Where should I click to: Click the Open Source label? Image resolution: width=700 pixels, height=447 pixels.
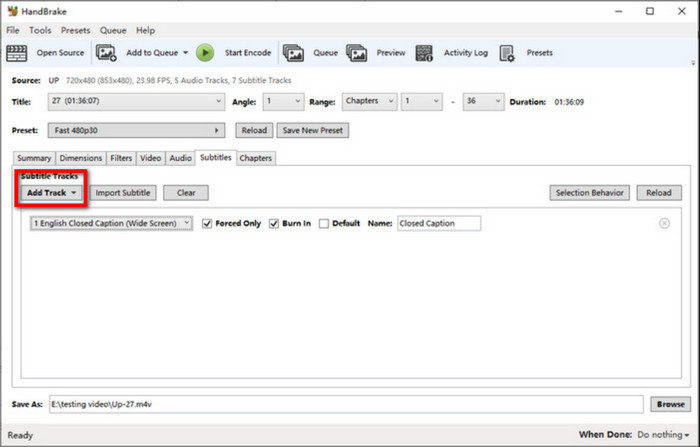[x=60, y=53]
